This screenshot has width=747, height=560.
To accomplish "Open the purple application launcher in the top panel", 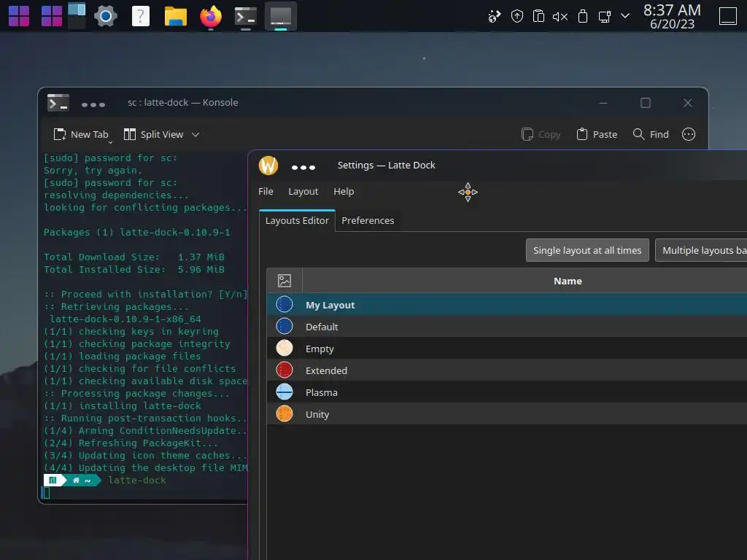I will (19, 16).
